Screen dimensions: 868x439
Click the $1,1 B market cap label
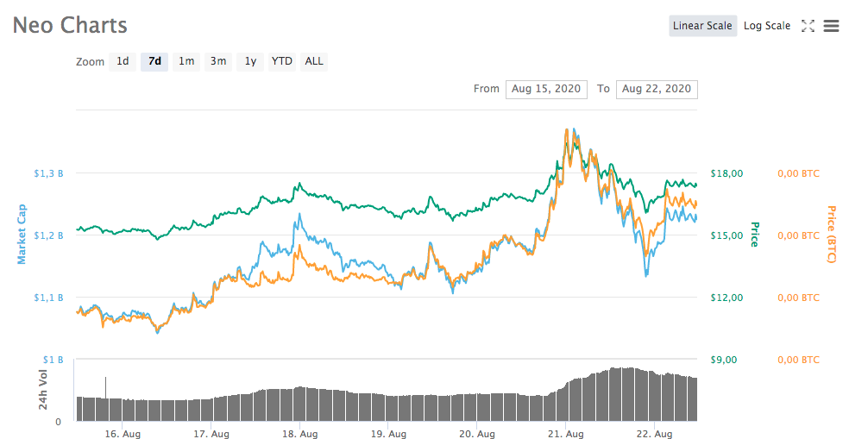(x=48, y=298)
